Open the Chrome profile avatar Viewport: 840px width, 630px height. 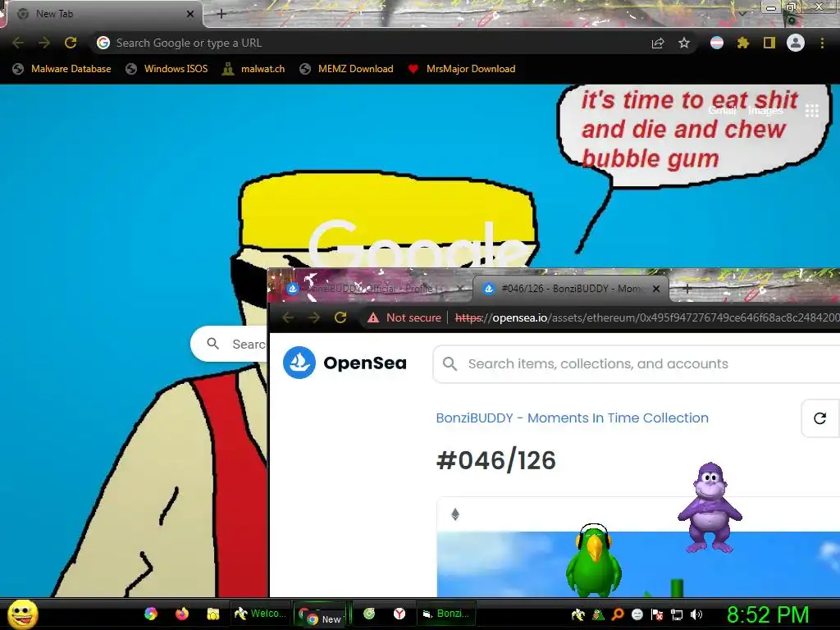tap(796, 43)
